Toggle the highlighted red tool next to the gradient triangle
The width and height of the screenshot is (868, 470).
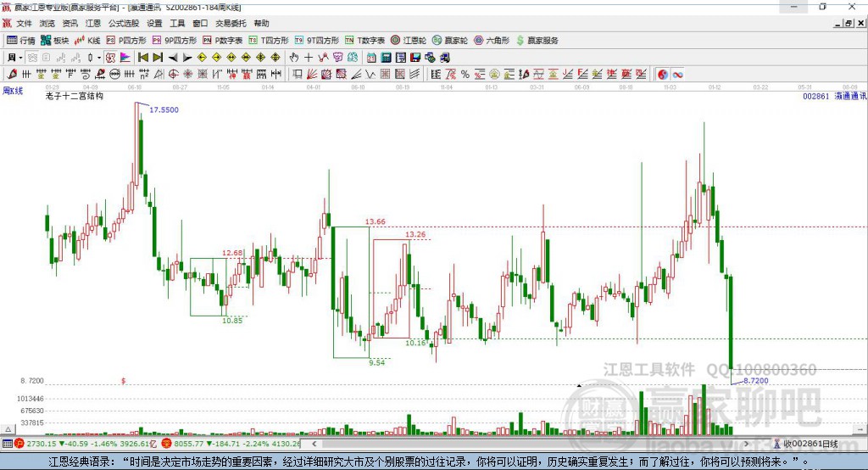pos(110,58)
